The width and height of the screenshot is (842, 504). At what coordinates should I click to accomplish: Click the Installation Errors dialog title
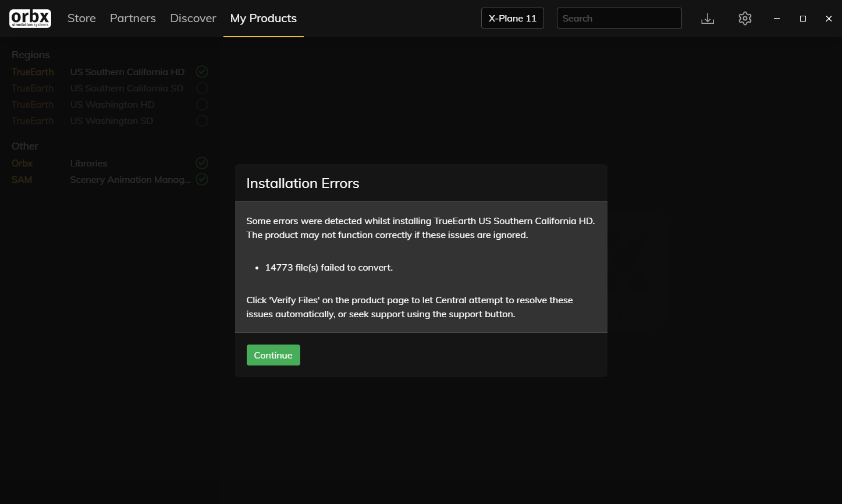tap(303, 183)
